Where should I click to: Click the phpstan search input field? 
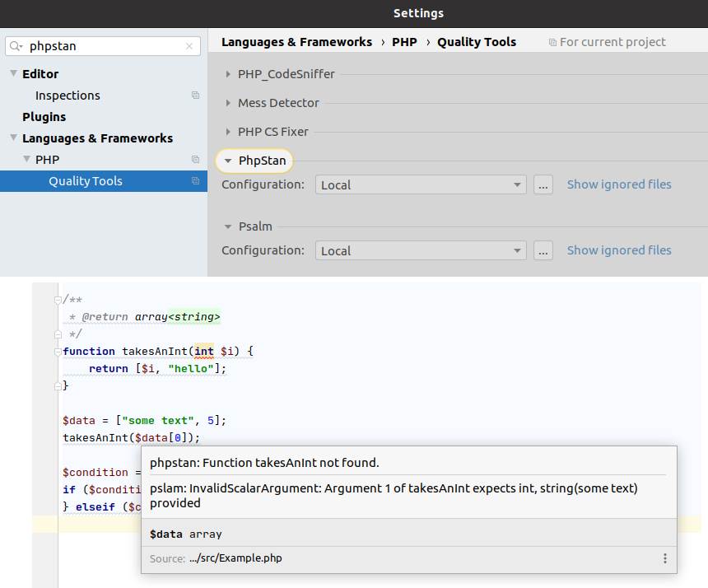coord(103,46)
